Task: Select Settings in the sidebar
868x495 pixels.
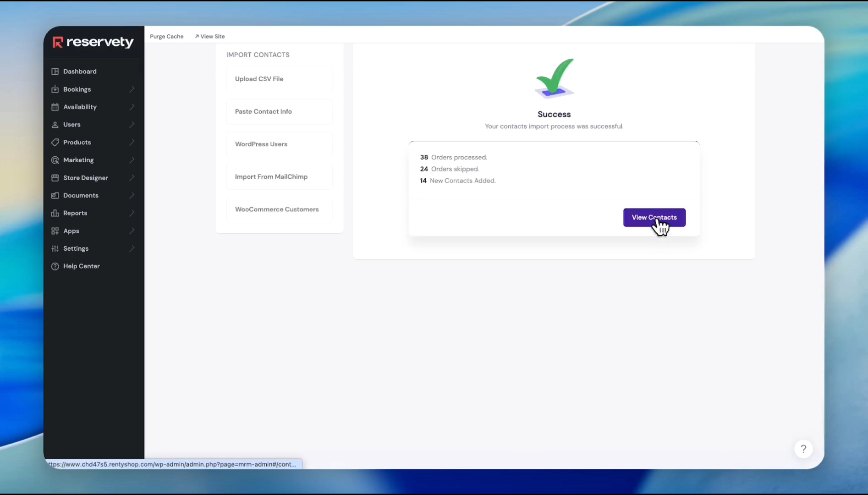Action: [x=76, y=248]
